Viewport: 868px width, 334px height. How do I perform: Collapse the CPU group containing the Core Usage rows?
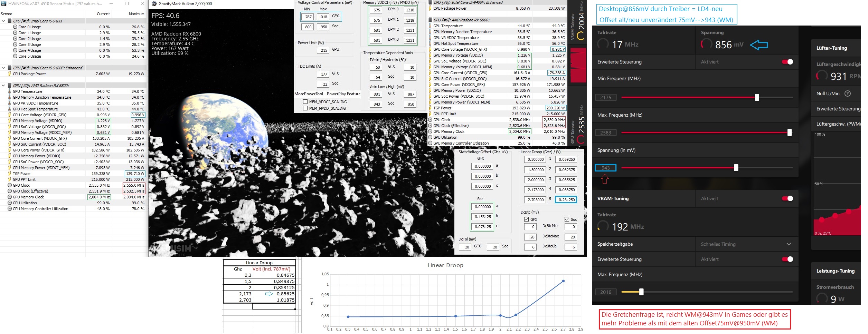coord(3,21)
